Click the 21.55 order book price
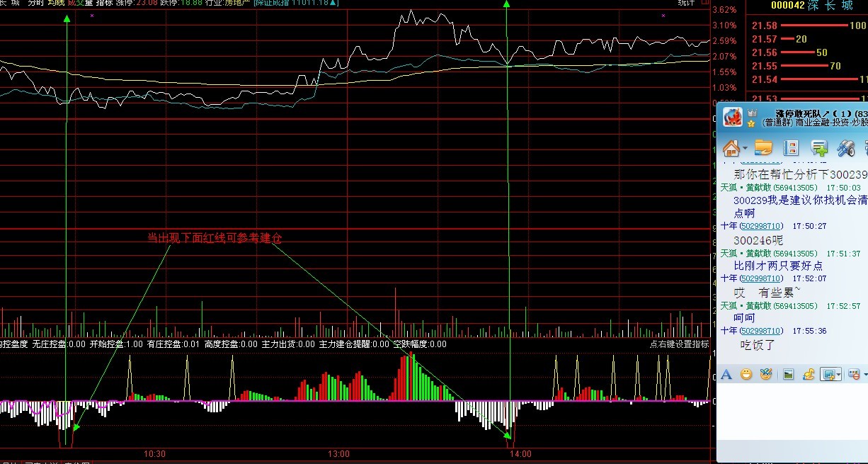Viewport: 868px width, 464px height. (x=765, y=66)
